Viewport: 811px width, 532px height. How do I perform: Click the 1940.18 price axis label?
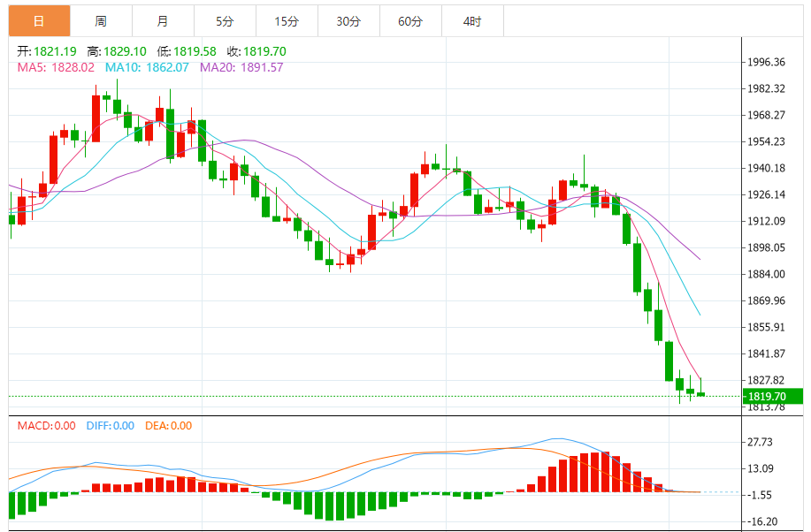[767, 168]
